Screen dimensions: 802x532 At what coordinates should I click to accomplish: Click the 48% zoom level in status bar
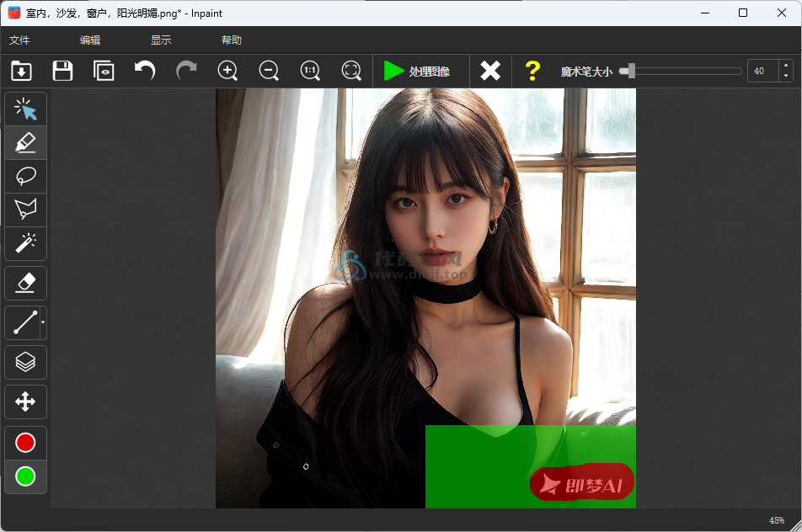click(x=777, y=520)
